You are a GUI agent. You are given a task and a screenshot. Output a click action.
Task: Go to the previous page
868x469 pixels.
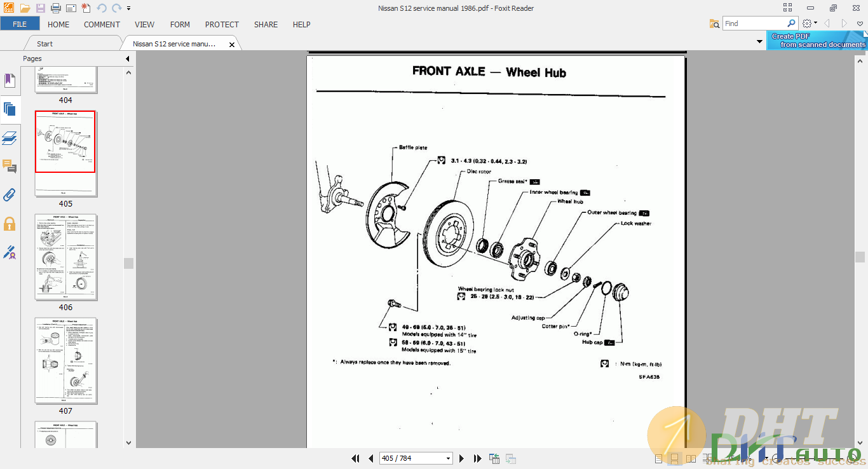(371, 458)
